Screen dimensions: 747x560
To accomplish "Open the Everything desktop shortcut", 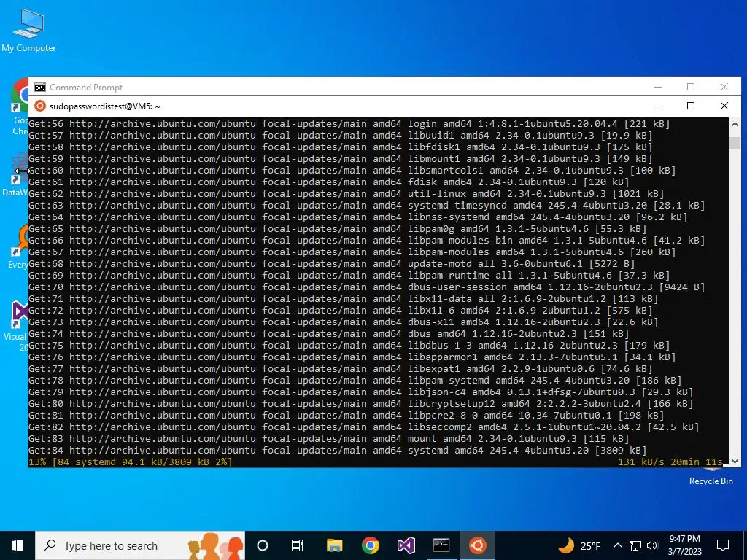I will click(18, 246).
